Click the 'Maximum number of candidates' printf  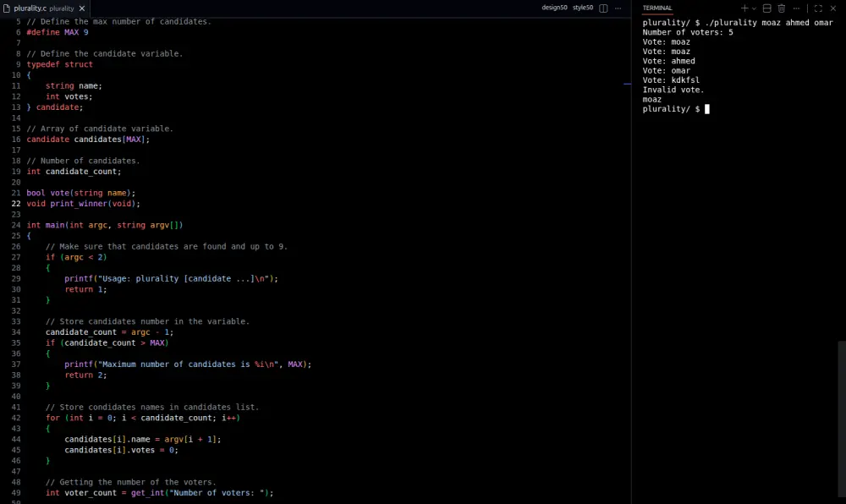point(188,364)
